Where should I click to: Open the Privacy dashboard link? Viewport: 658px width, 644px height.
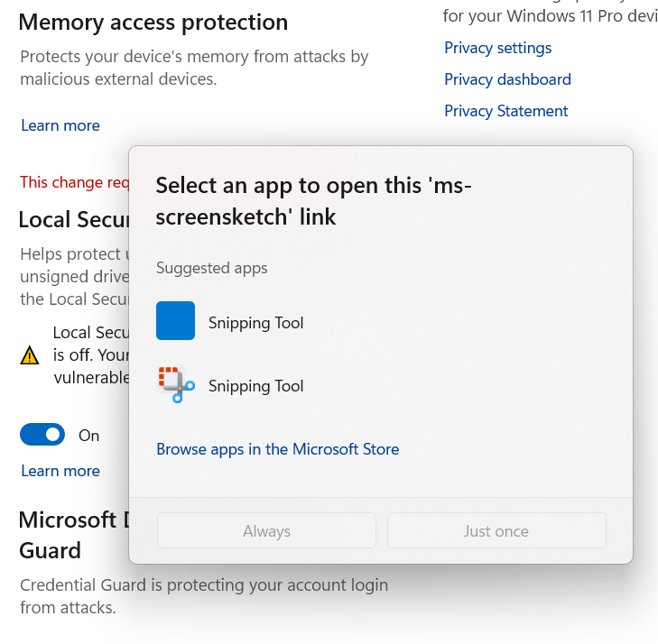pos(507,79)
